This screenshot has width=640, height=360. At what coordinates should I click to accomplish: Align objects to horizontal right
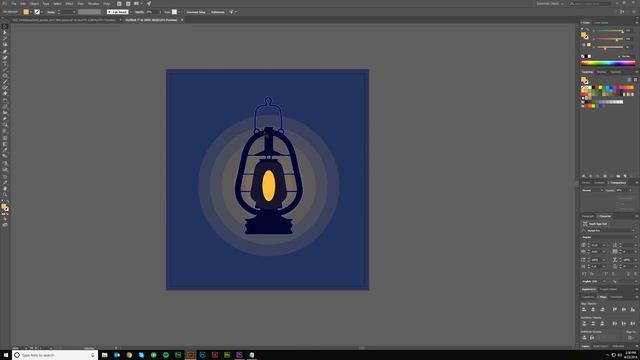[x=602, y=309]
